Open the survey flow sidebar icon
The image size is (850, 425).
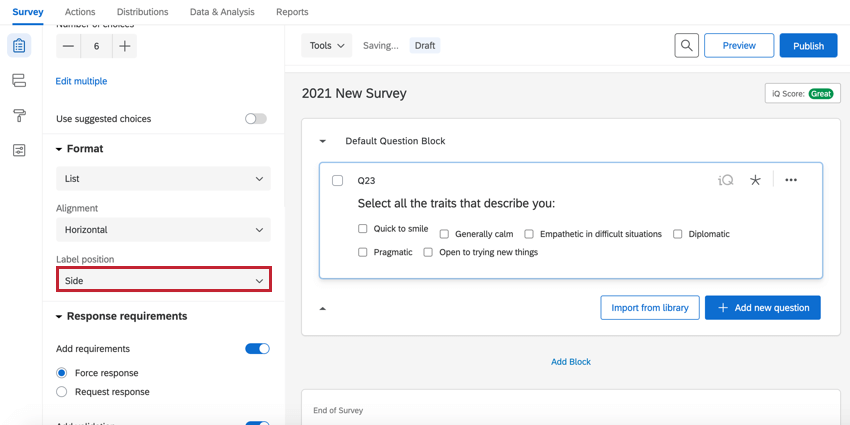pos(19,81)
